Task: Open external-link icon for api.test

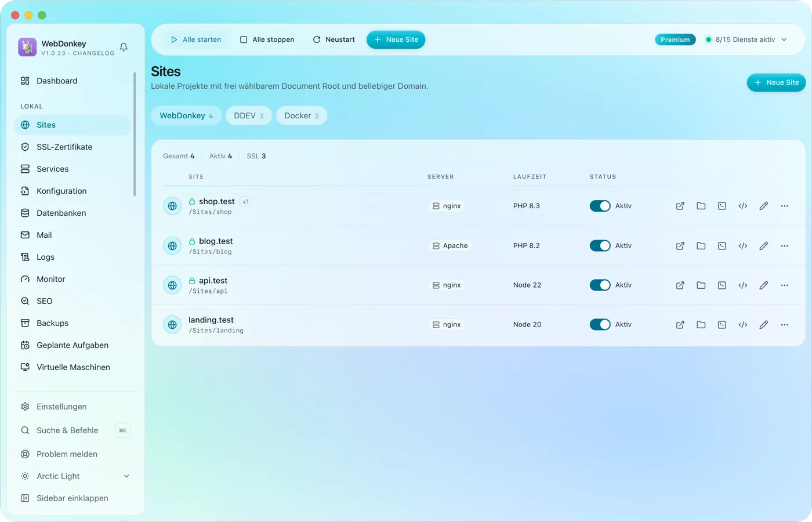Action: [680, 285]
